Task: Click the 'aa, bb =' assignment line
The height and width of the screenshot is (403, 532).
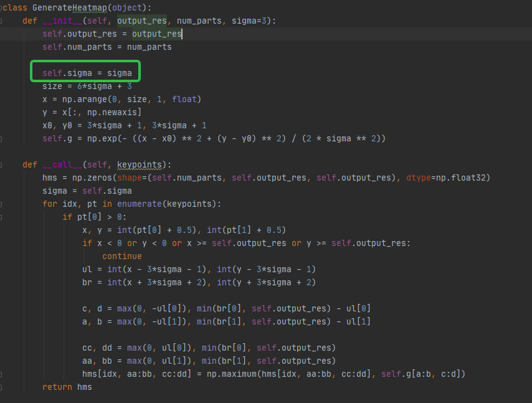Action: point(209,361)
